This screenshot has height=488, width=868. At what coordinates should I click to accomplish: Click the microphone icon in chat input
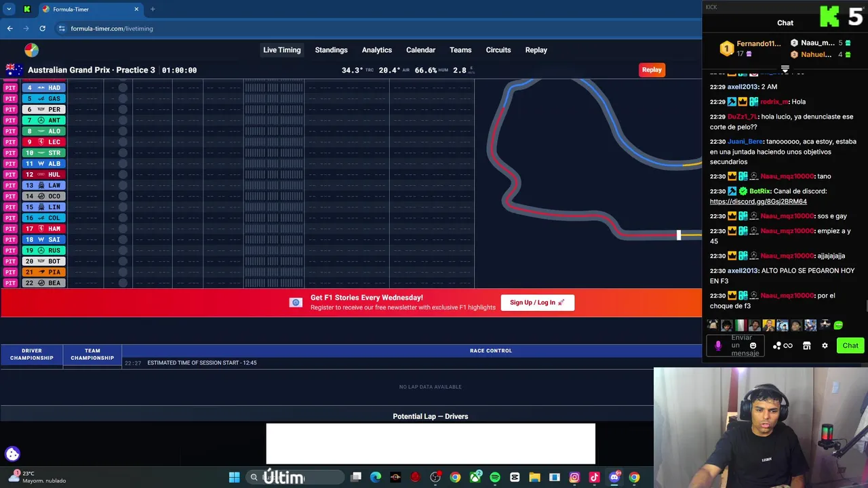tap(718, 346)
